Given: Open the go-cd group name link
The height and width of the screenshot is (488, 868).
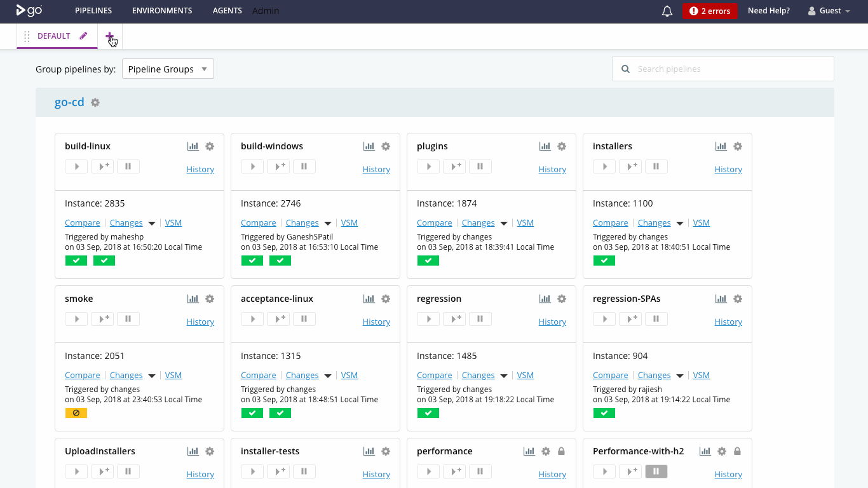Looking at the screenshot, I should (69, 102).
